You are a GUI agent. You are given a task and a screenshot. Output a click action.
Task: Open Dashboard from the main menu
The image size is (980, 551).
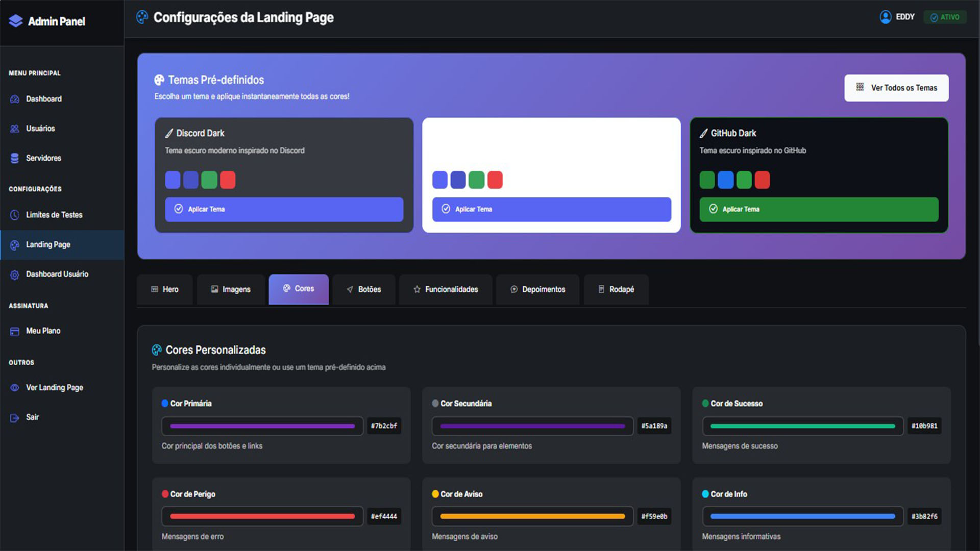62,99
